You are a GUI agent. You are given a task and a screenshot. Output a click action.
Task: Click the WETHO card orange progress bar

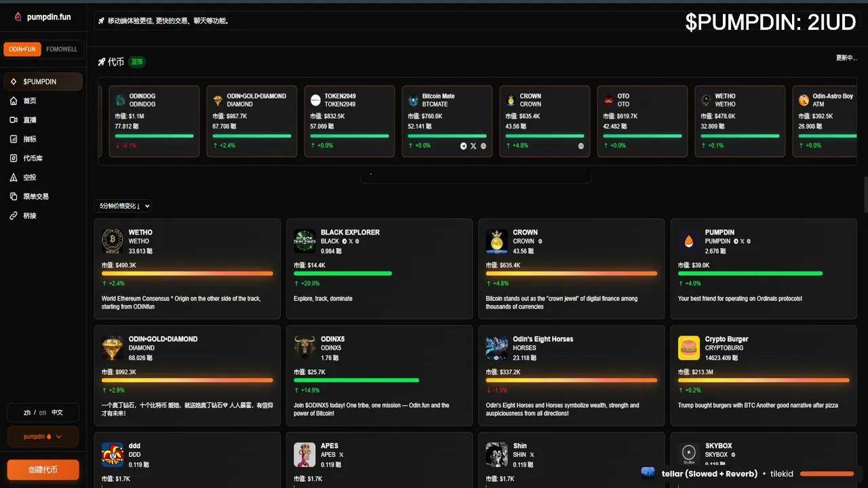click(187, 274)
